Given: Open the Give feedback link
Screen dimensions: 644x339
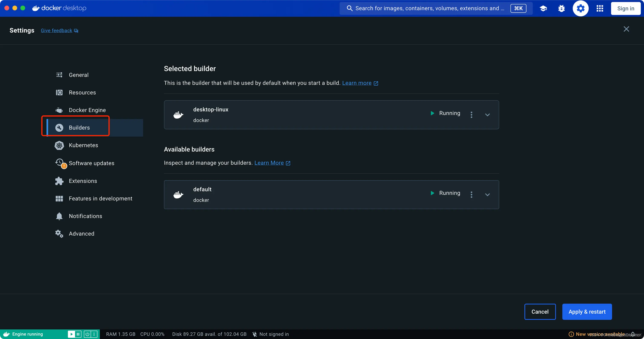Looking at the screenshot, I should point(56,30).
